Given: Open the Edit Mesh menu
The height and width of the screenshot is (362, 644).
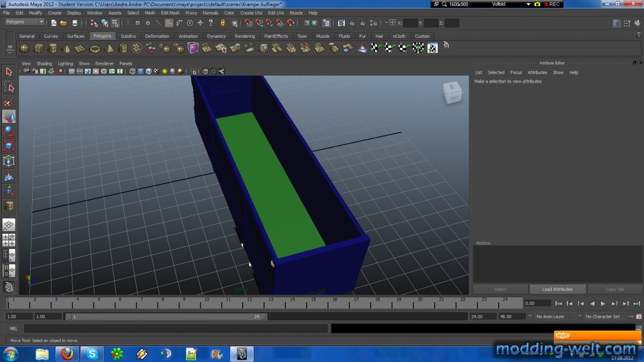Looking at the screenshot, I should [x=170, y=13].
